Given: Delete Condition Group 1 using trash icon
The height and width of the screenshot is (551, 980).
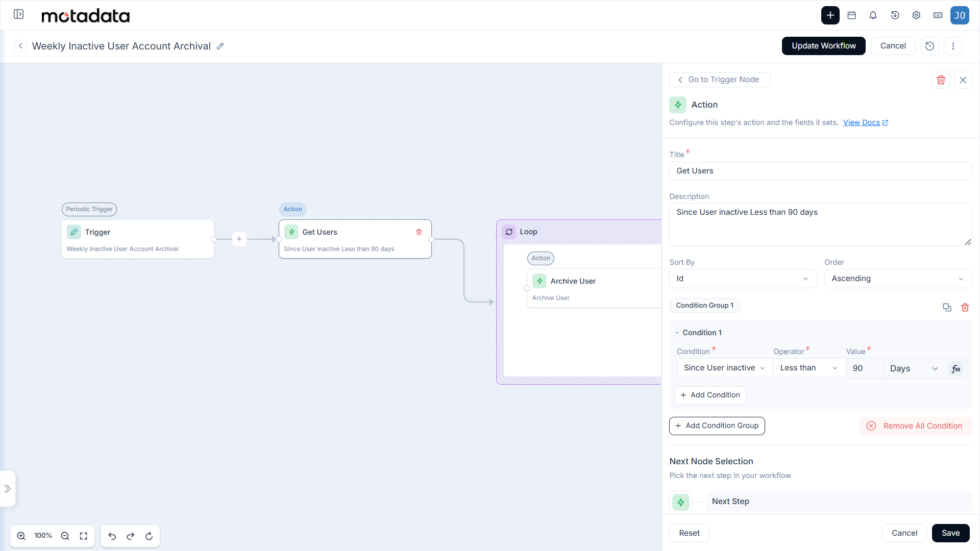Looking at the screenshot, I should click(x=965, y=307).
